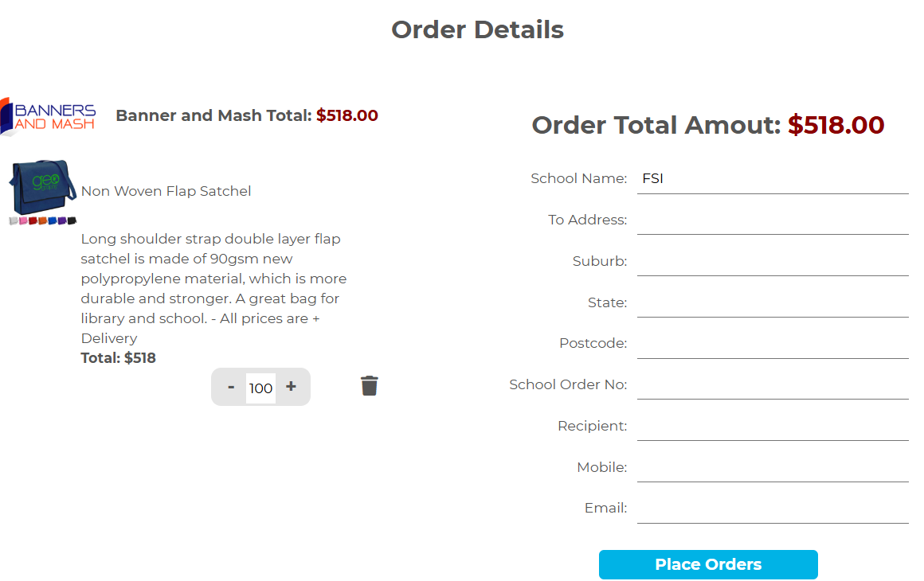This screenshot has width=924, height=581.
Task: Click the Email input field
Action: 773,507
